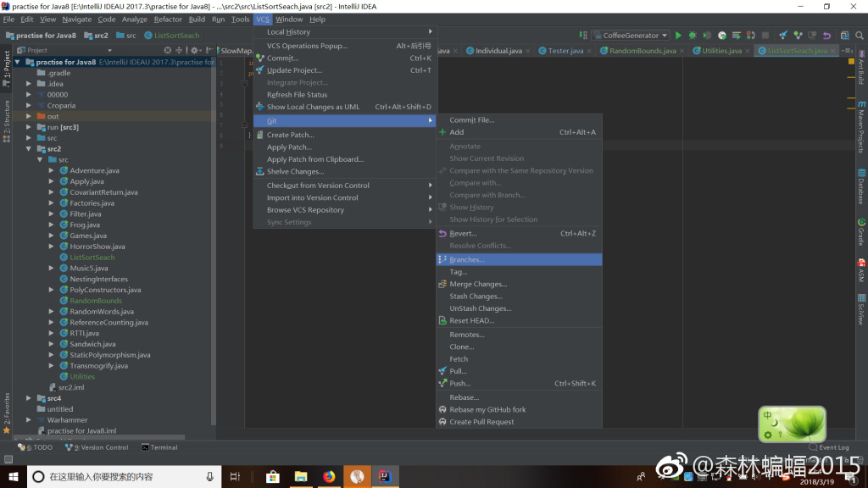Hide the Project tool window icon
Image resolution: width=868 pixels, height=488 pixels.
[209, 50]
